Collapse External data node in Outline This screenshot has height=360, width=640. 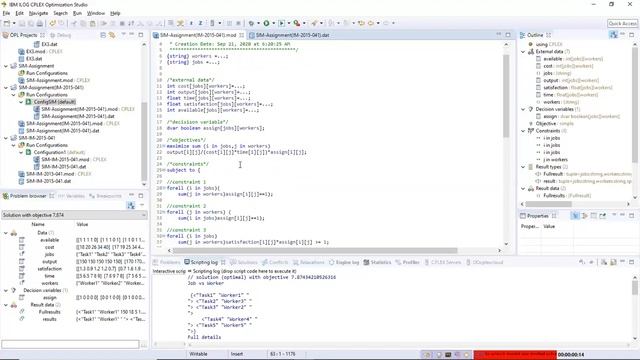(x=523, y=52)
